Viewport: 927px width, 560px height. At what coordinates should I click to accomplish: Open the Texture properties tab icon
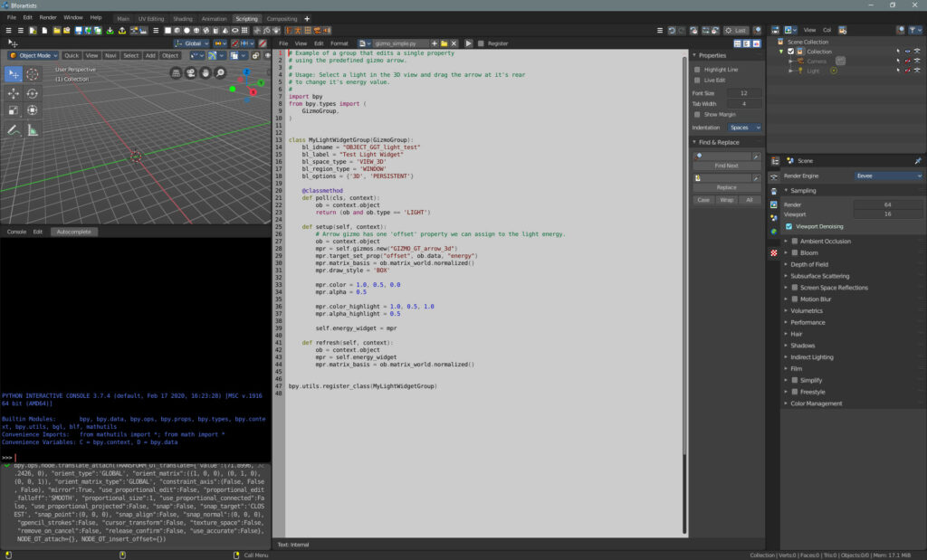[x=774, y=252]
